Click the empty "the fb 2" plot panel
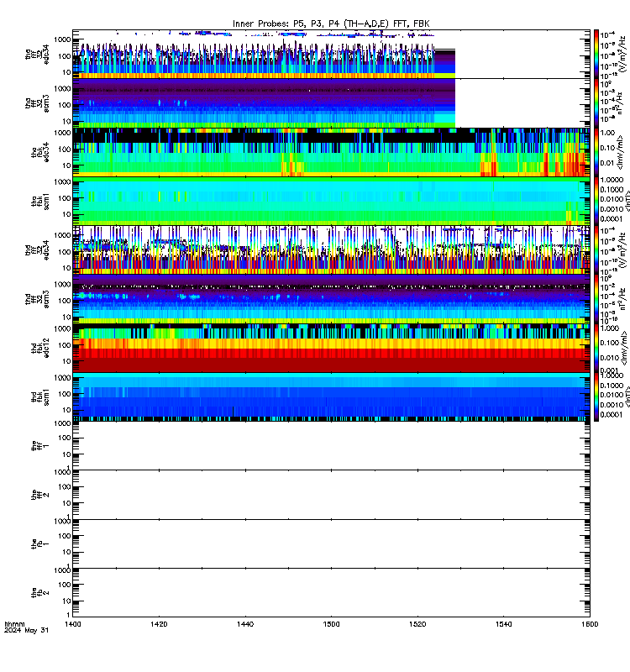The height and width of the screenshot is (672, 630). [x=331, y=592]
